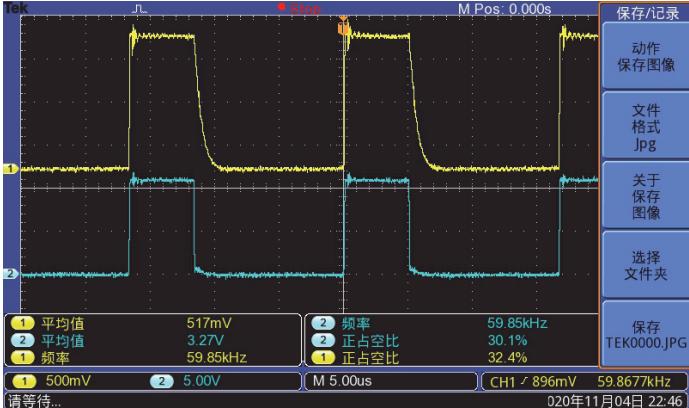This screenshot has width=689, height=408.
Task: Select the 保存/记录 menu header
Action: pyautogui.click(x=645, y=13)
